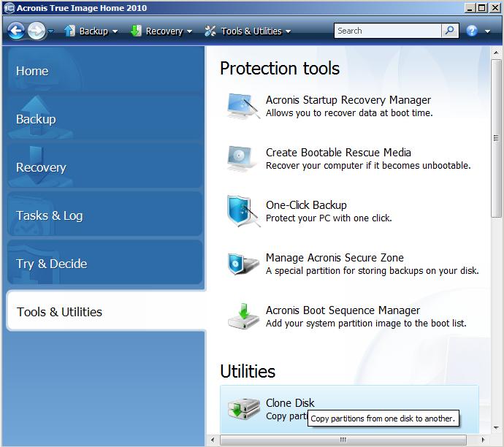Screen dimensions: 504x447
Task: Open the Tasks & Log sidebar section
Action: click(x=104, y=214)
